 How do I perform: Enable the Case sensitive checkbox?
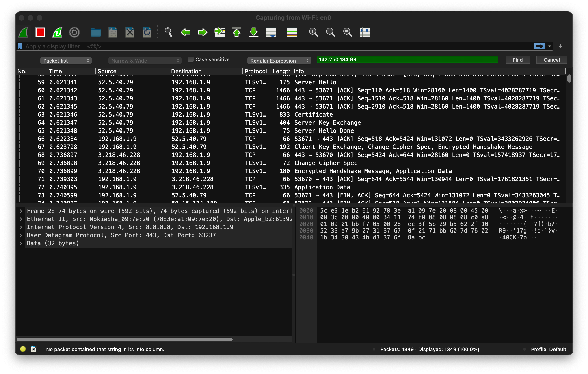(191, 59)
